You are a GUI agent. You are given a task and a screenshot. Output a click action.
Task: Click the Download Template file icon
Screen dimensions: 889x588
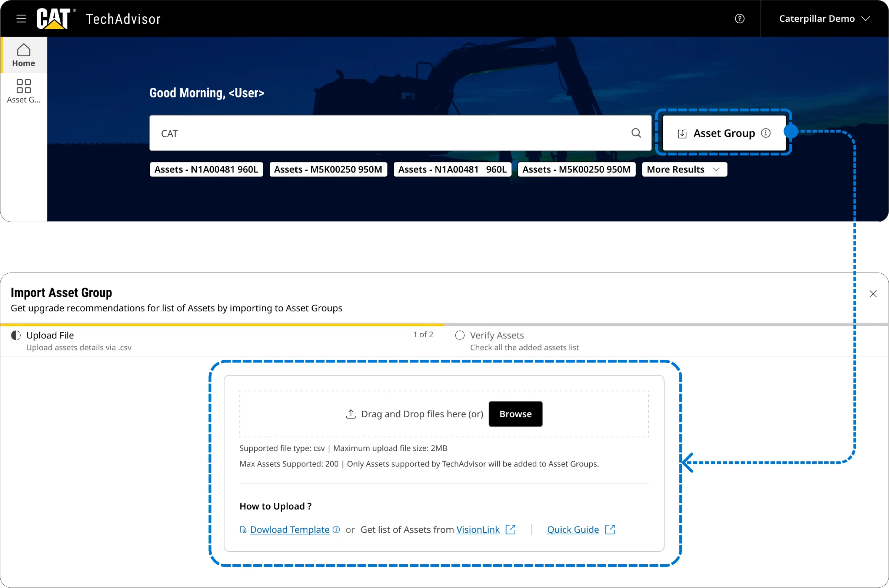(243, 529)
